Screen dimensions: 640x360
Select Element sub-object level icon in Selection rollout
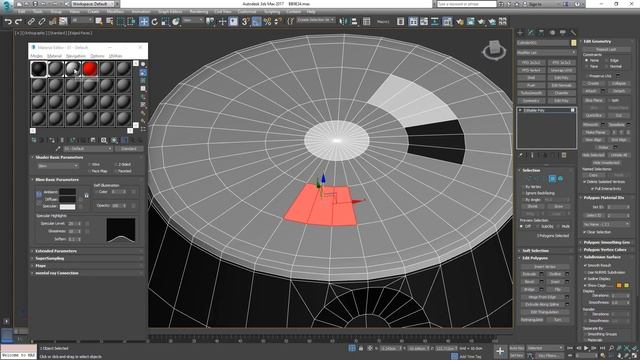pos(560,178)
